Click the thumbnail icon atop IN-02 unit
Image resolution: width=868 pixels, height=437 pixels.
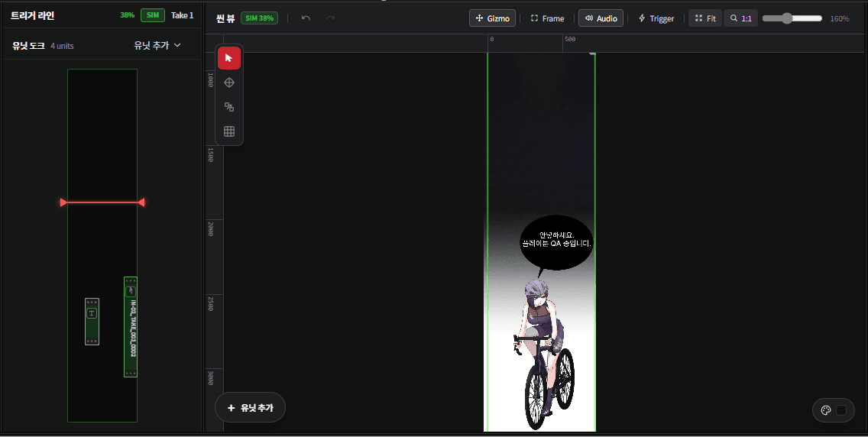pyautogui.click(x=131, y=291)
